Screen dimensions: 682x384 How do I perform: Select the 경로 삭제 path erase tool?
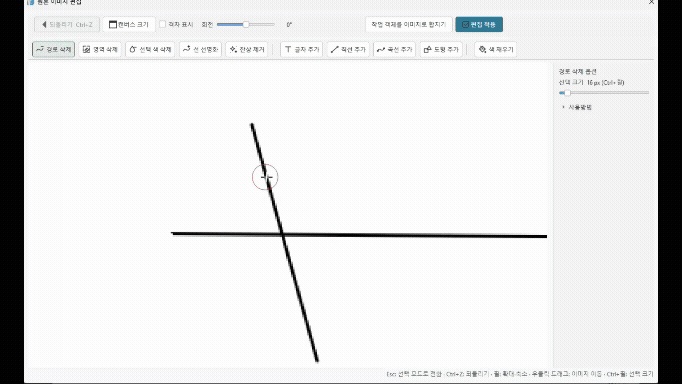pyautogui.click(x=53, y=50)
